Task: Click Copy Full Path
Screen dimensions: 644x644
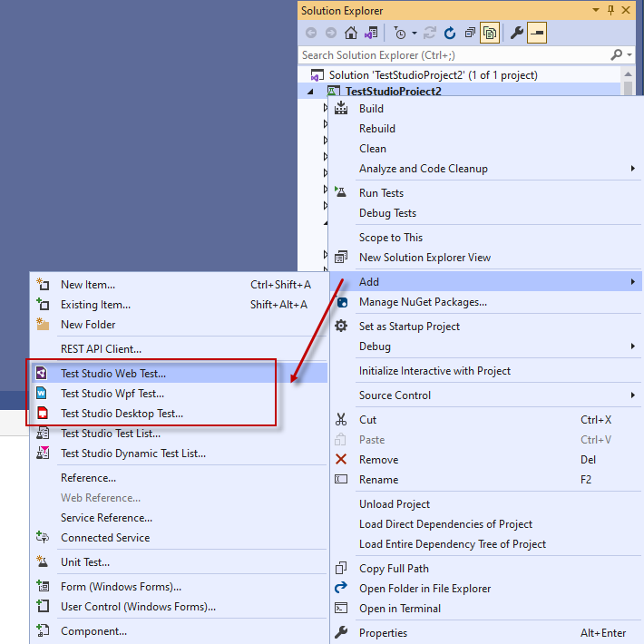Action: tap(485, 569)
